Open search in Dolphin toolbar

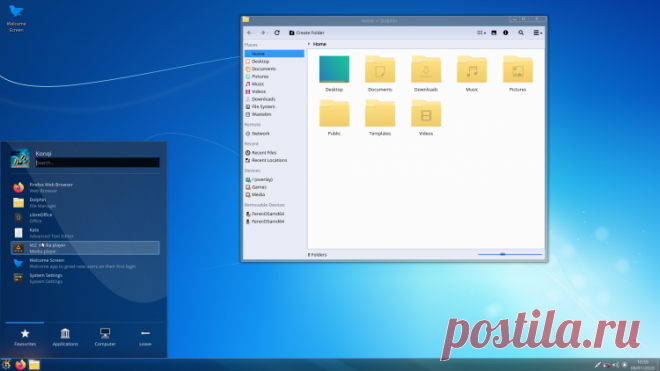[521, 33]
